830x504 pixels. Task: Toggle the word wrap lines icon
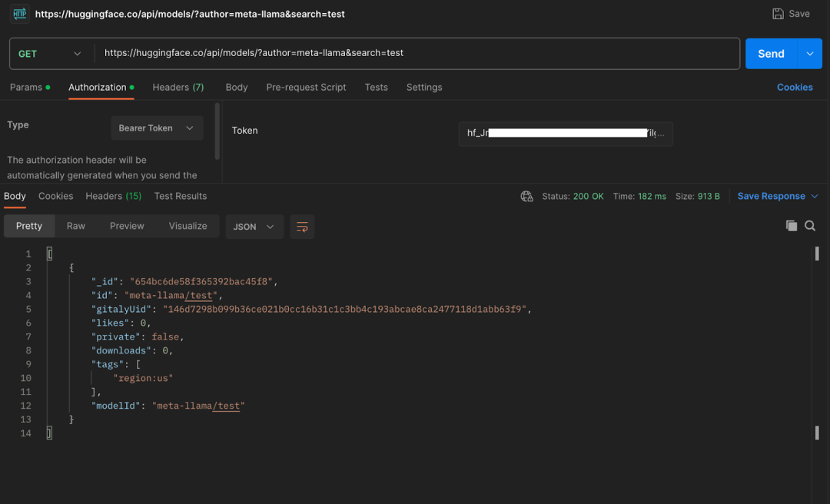point(302,227)
